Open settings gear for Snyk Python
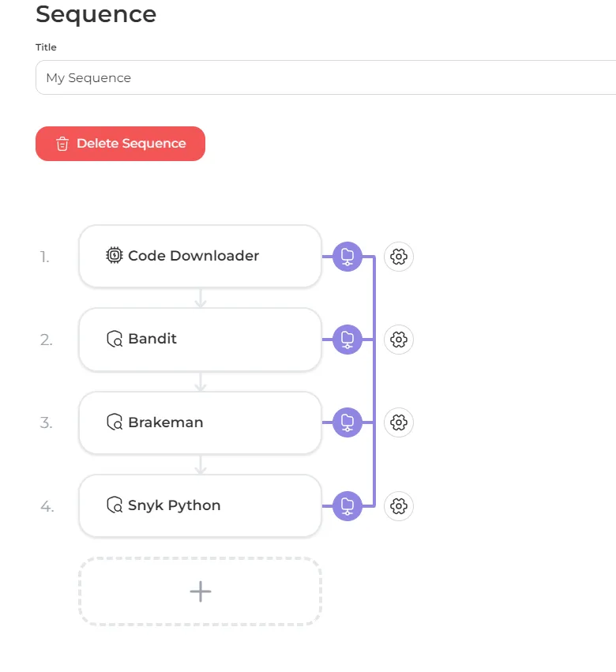Image resolution: width=616 pixels, height=672 pixels. [x=399, y=505]
